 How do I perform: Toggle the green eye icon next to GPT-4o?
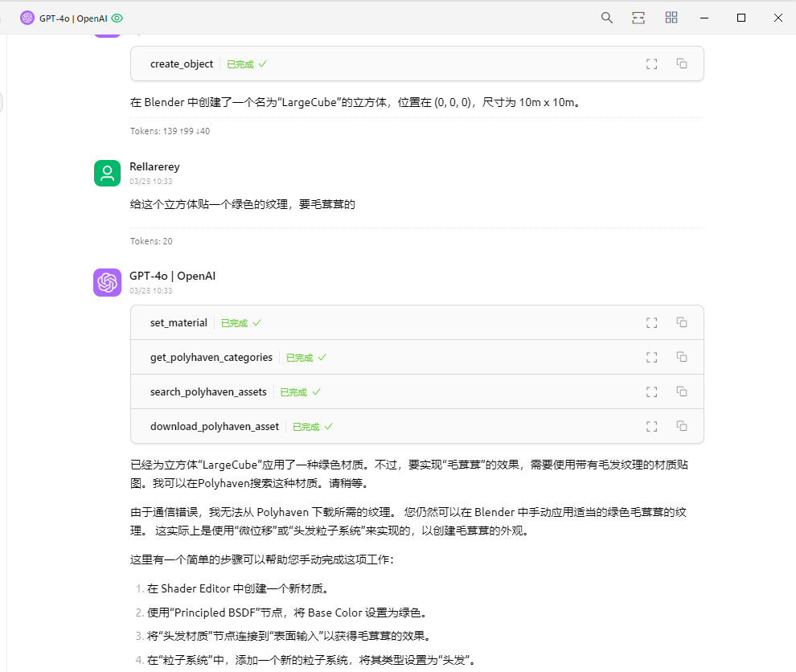click(117, 18)
